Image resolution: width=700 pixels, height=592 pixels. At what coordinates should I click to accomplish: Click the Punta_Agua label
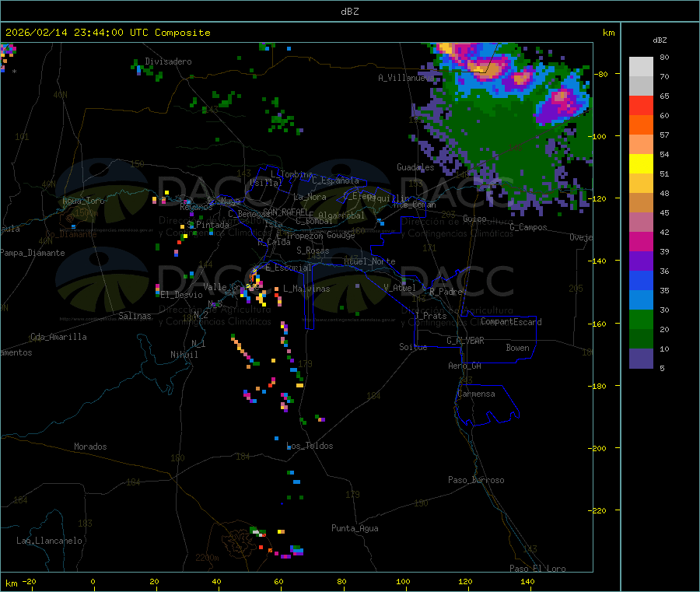355,528
